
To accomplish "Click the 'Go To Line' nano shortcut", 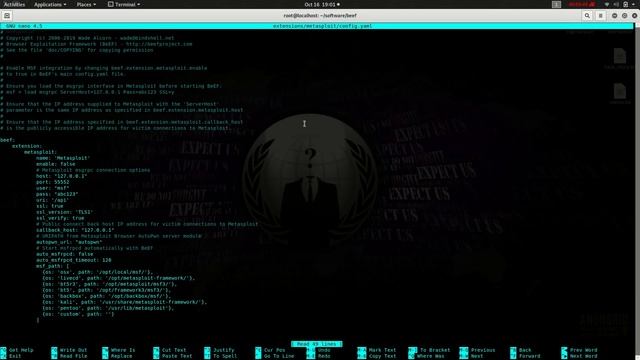I will (x=275, y=356).
